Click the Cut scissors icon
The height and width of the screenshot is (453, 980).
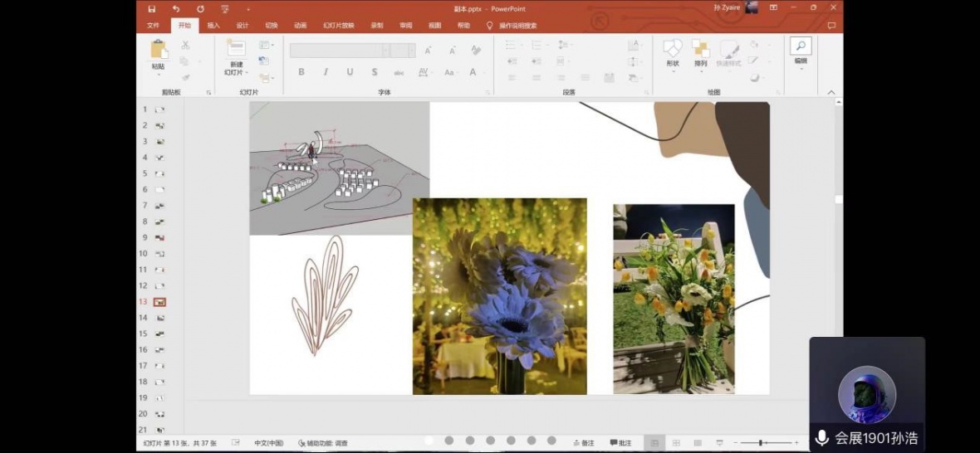(x=185, y=45)
